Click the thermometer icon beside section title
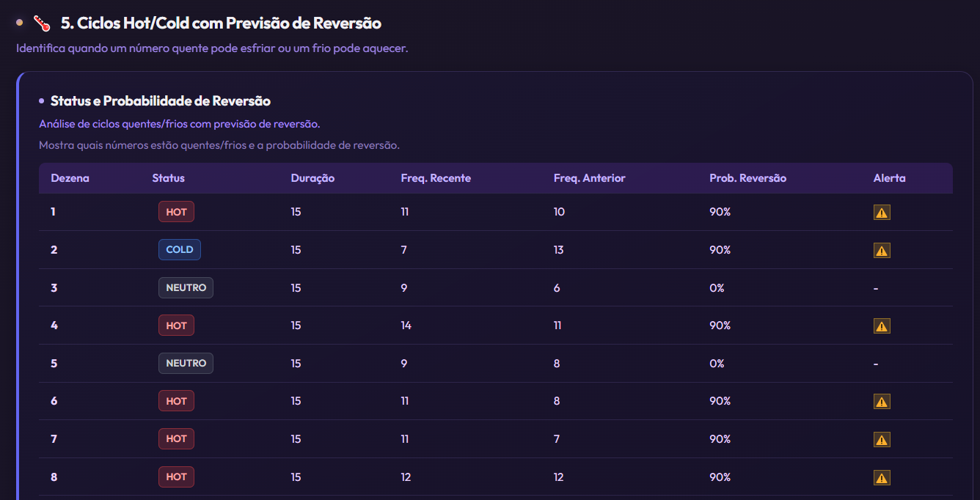Screen dimensions: 980x500 (41, 23)
